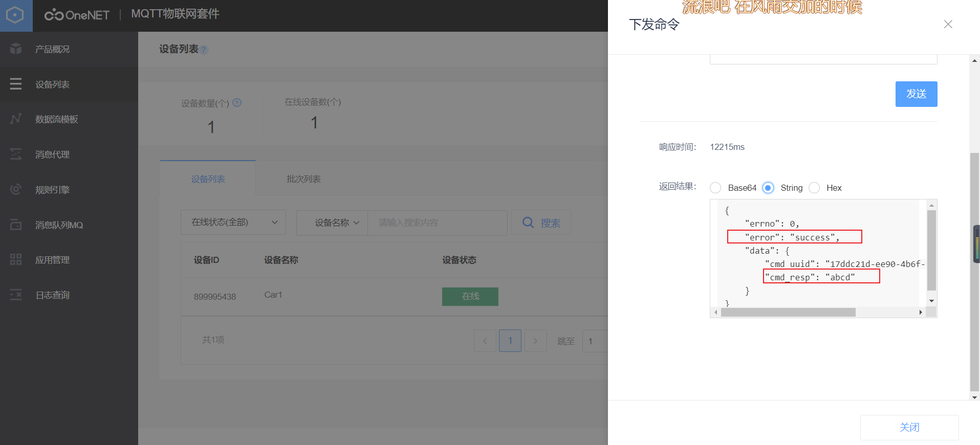Click the 设备ID column header

click(x=206, y=260)
